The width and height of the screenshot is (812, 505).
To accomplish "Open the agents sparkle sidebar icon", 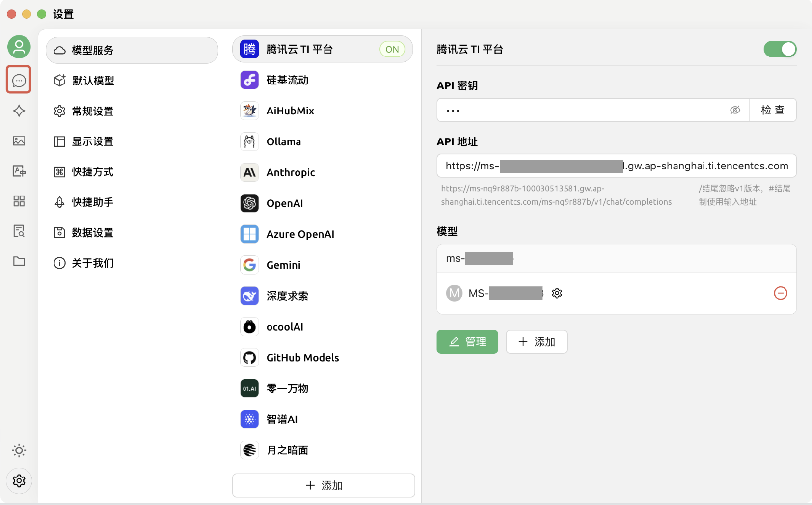I will coord(19,111).
